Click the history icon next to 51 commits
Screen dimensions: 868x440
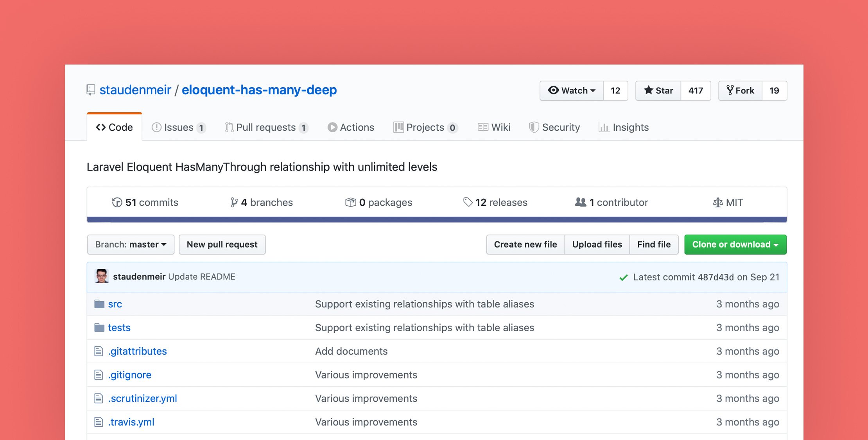(117, 203)
